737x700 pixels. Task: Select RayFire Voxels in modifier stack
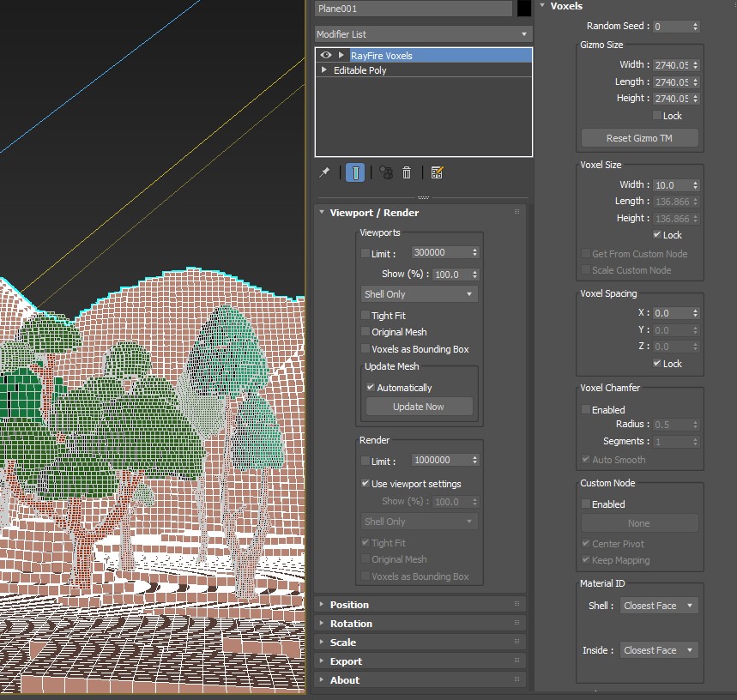[381, 55]
